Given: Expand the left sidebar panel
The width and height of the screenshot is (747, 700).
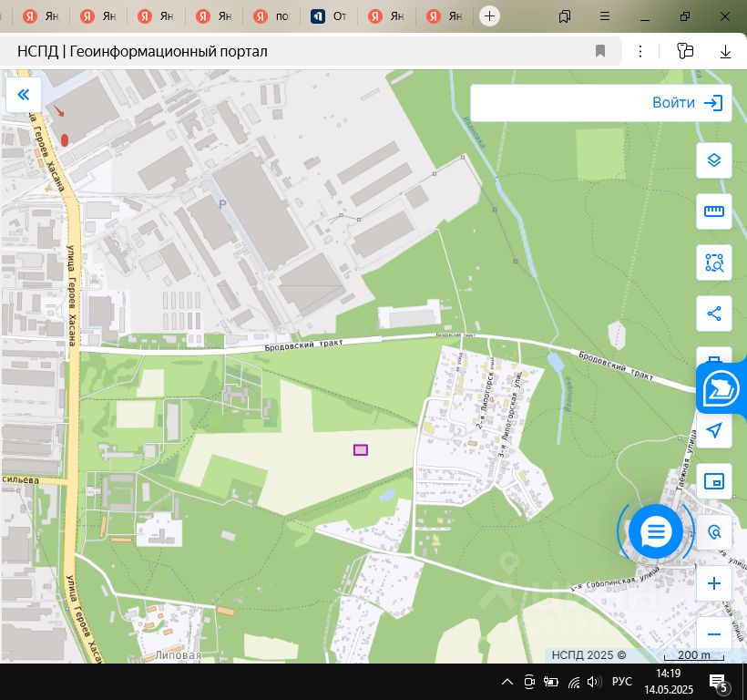Looking at the screenshot, I should 23,94.
